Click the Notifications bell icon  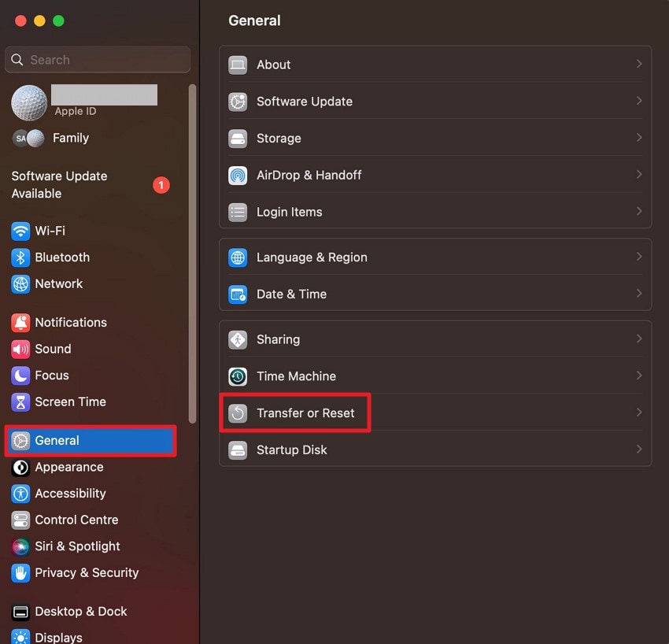[x=20, y=323]
